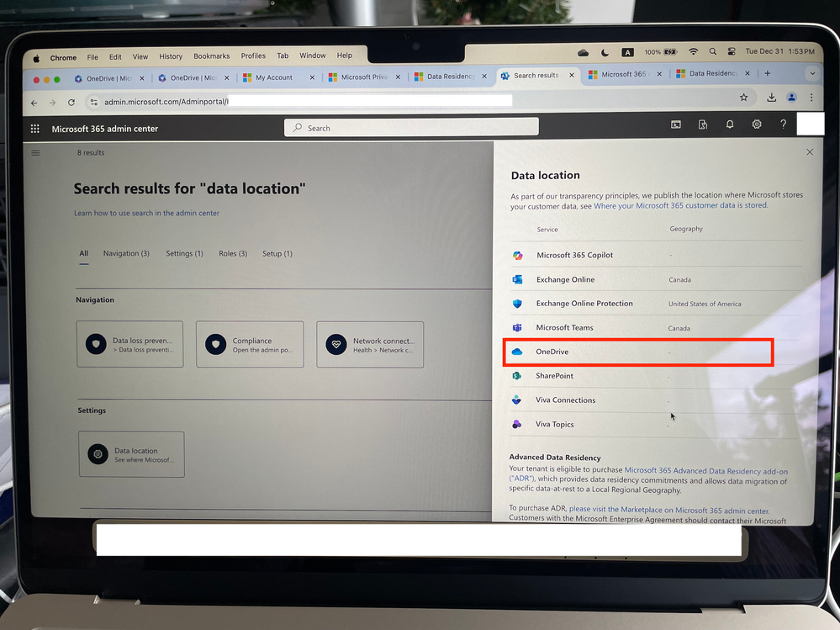Open the Network connectivity card
The image size is (840, 630).
(x=370, y=345)
